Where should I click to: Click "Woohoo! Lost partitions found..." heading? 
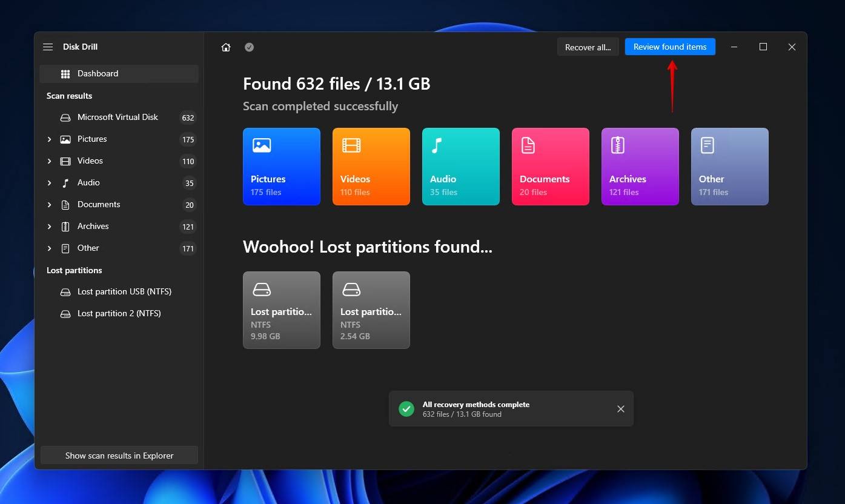[x=367, y=247]
